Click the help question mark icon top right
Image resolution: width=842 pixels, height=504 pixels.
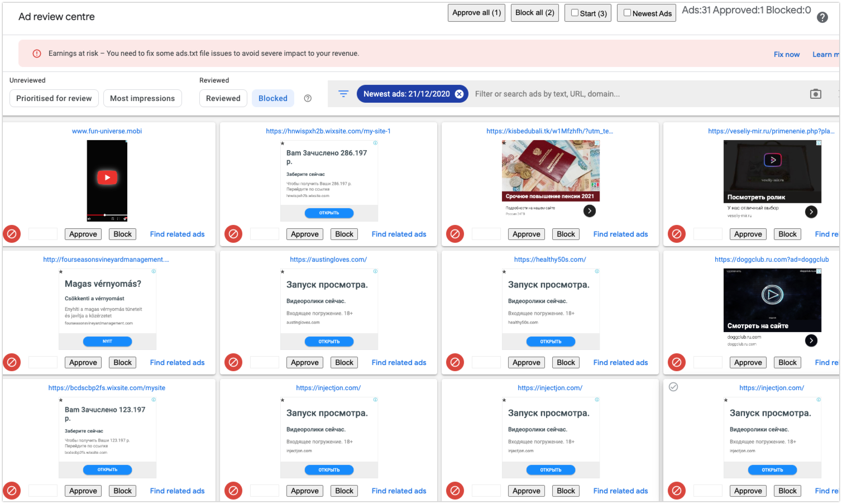pyautogui.click(x=822, y=17)
